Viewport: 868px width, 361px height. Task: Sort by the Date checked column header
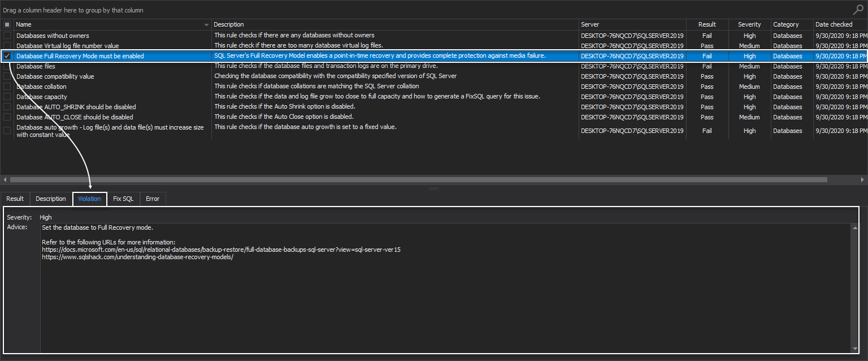834,24
